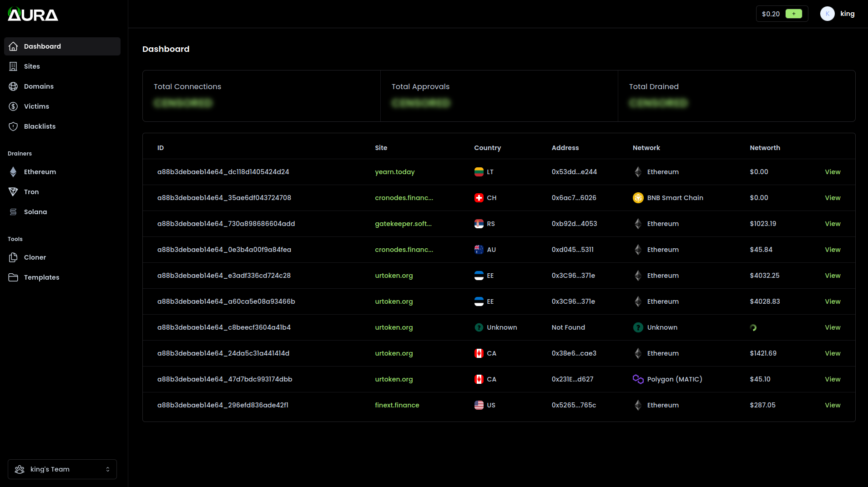The height and width of the screenshot is (487, 868).
Task: Click the $1421.69 networth value
Action: tap(763, 353)
